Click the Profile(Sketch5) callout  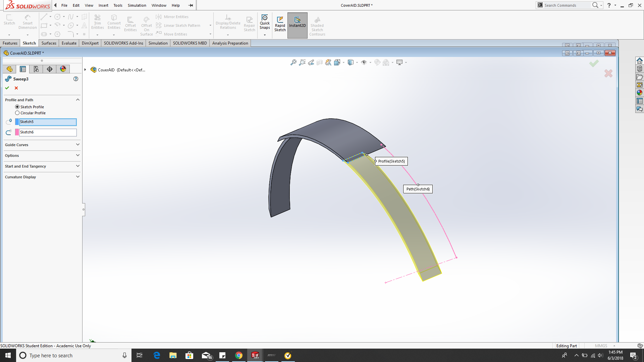(391, 161)
